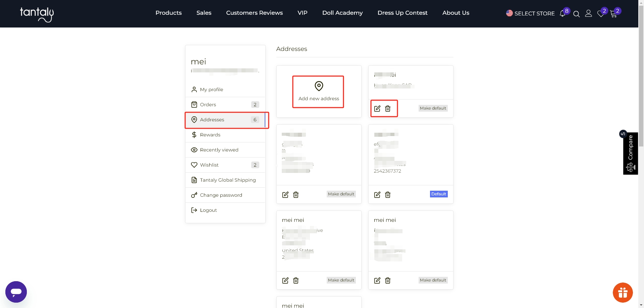644x308 pixels.
Task: Edit the address card left of Default card
Action: 285,195
